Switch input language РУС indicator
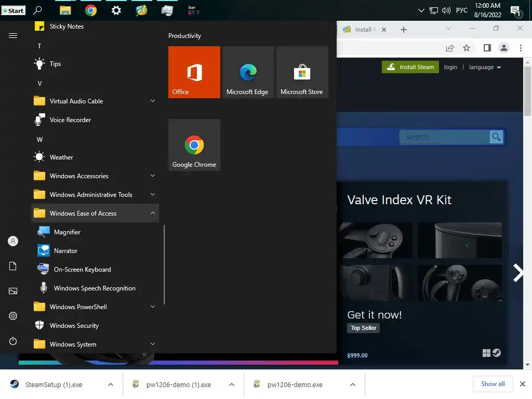This screenshot has width=532, height=399. coord(461,10)
